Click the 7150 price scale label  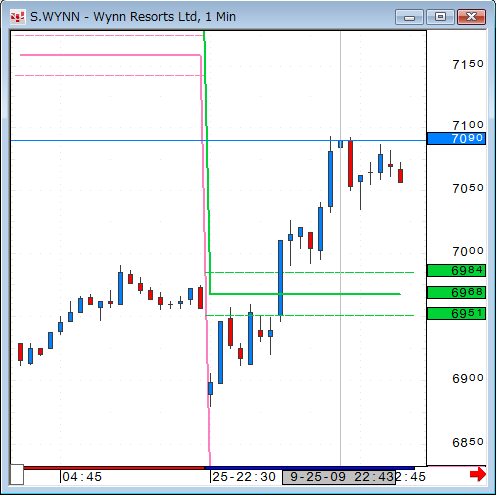(468, 64)
